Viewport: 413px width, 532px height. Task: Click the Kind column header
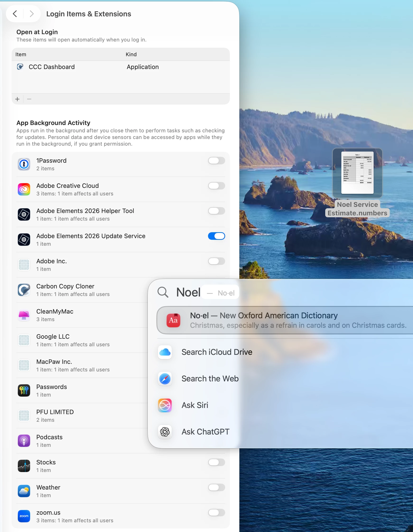(x=131, y=54)
